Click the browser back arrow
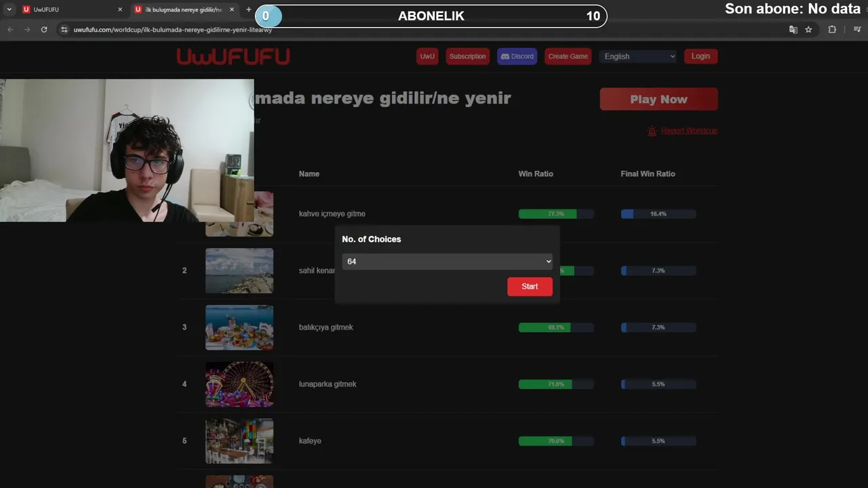 click(x=10, y=30)
